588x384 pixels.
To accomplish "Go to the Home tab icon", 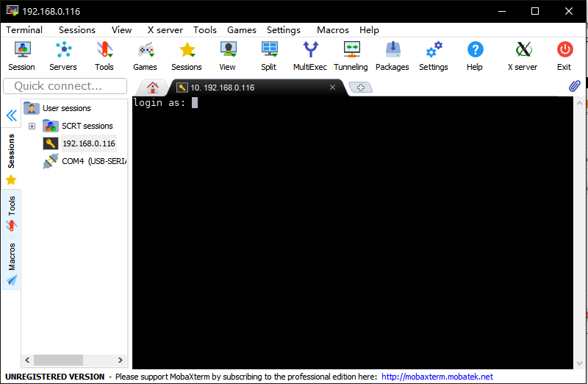I will (x=153, y=88).
